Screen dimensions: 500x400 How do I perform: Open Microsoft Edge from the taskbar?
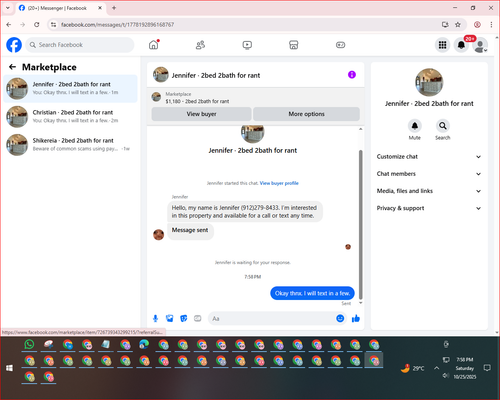(x=144, y=344)
